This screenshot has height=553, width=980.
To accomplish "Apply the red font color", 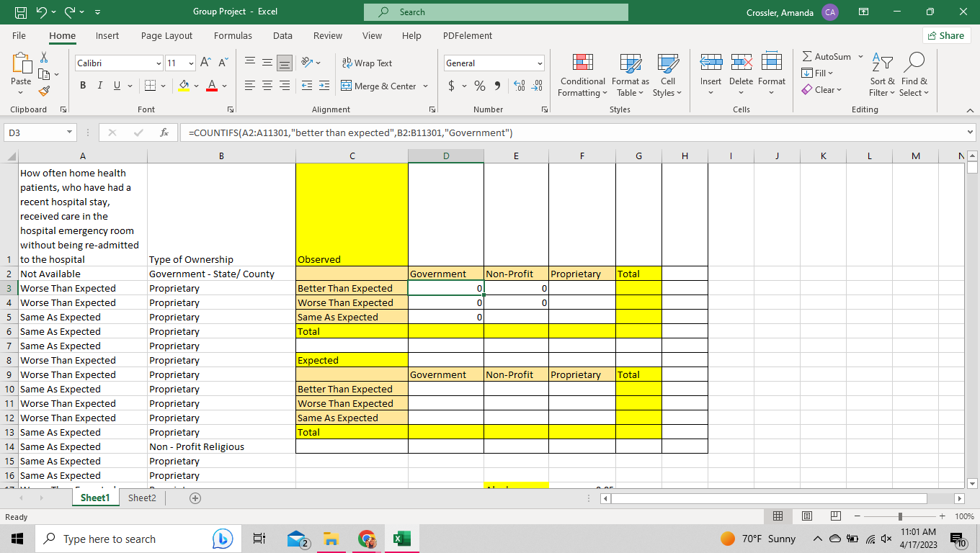I will (x=212, y=86).
